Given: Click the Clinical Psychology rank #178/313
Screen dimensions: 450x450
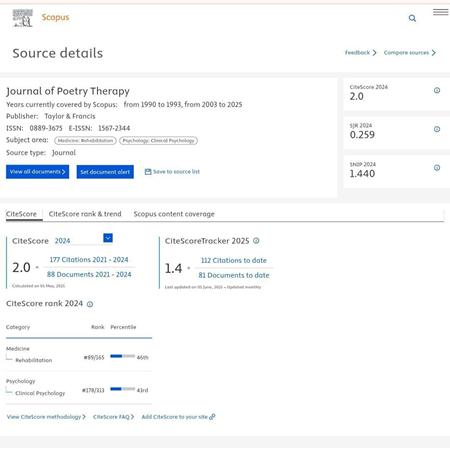Looking at the screenshot, I should coord(93,390).
